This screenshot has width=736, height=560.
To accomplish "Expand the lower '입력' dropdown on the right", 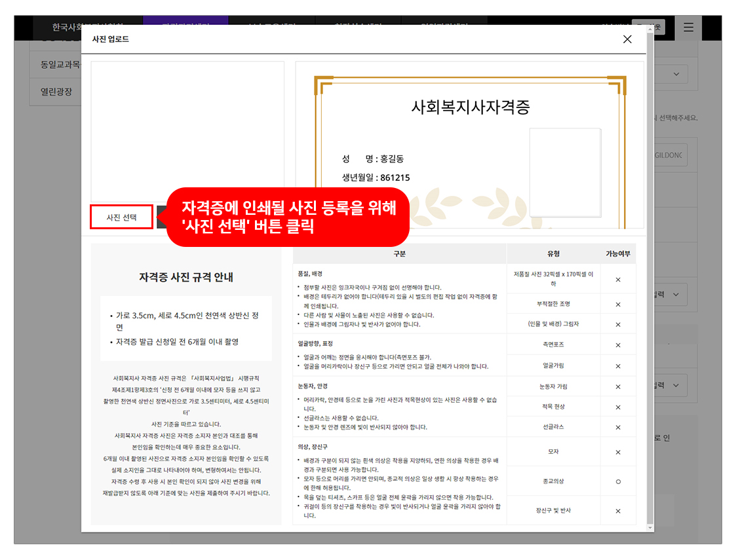I will coord(668,386).
